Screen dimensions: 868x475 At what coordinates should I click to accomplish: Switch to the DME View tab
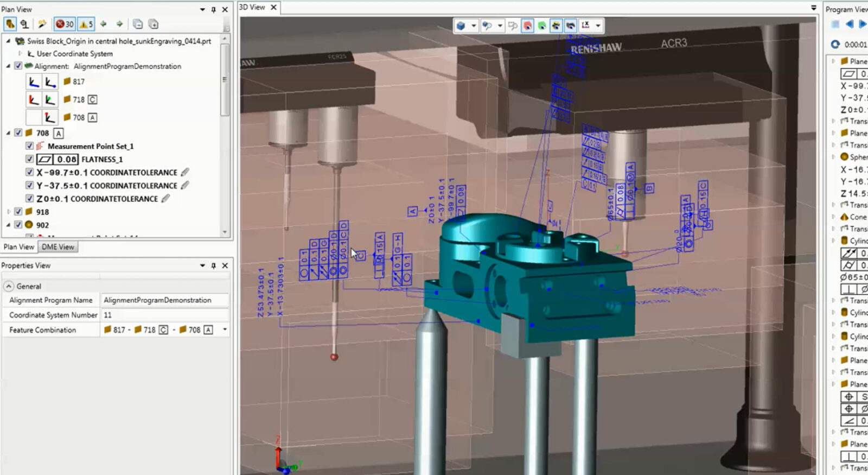click(58, 247)
